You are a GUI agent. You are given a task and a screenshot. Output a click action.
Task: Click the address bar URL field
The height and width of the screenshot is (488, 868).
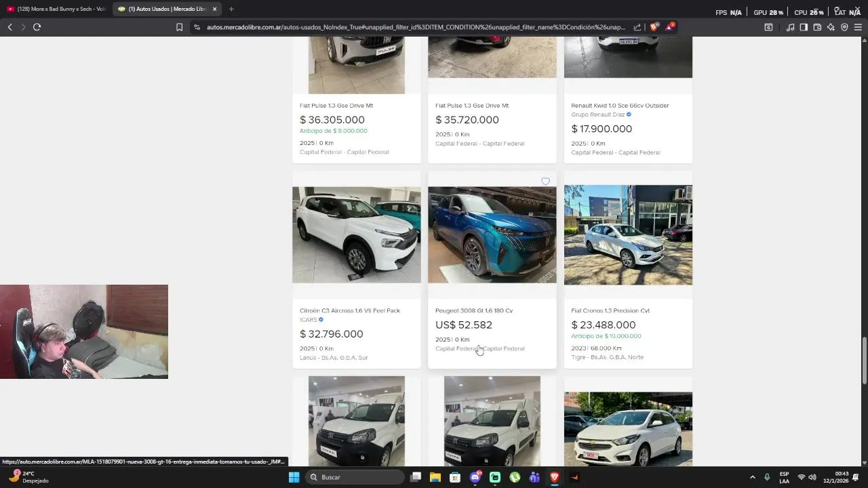(x=415, y=27)
